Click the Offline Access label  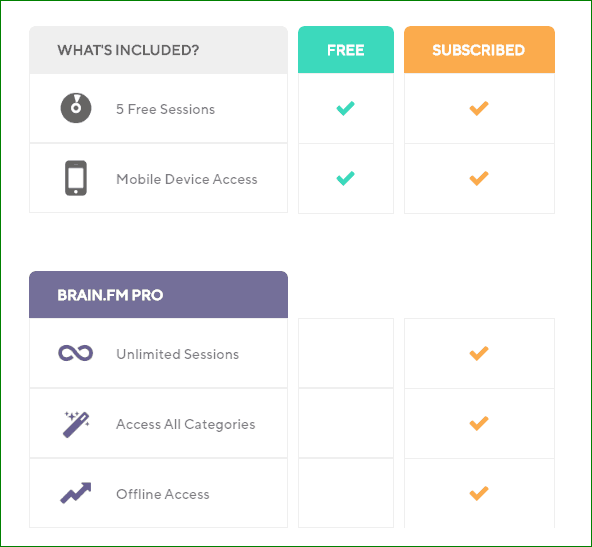coord(163,494)
